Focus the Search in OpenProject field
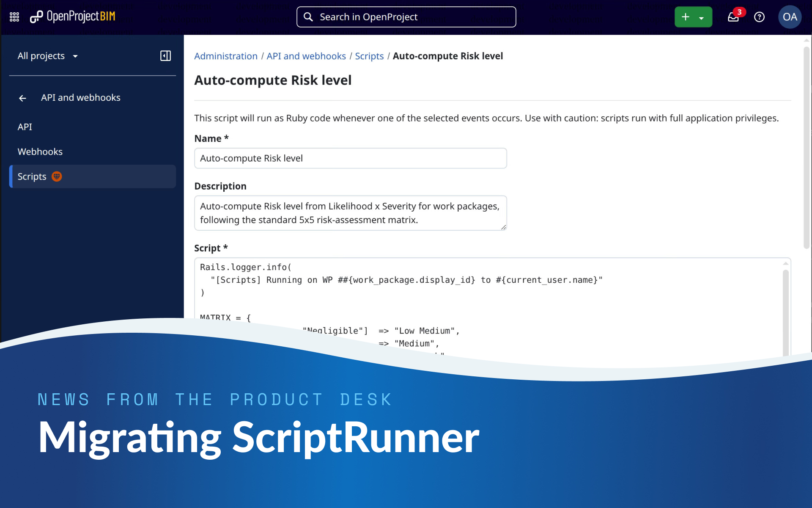Screen dimensions: 812x508 [406, 17]
